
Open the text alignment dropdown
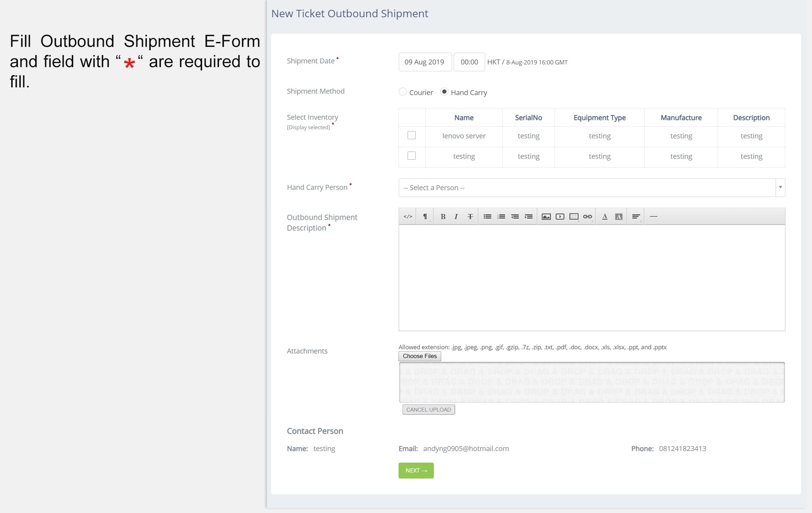point(636,217)
